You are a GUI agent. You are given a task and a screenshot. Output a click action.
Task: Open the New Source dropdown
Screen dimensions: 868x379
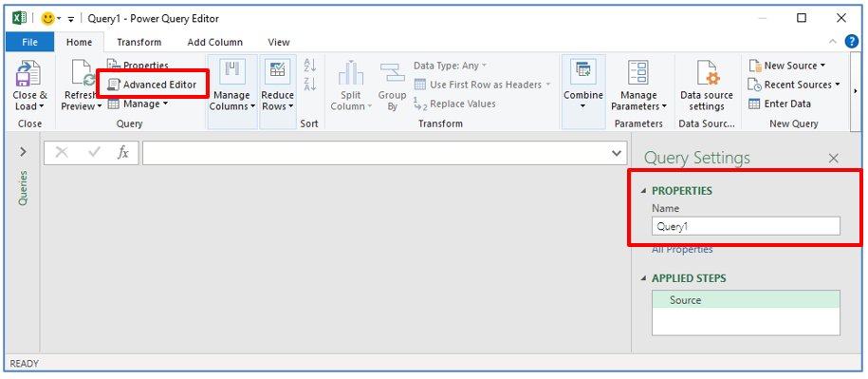click(787, 66)
